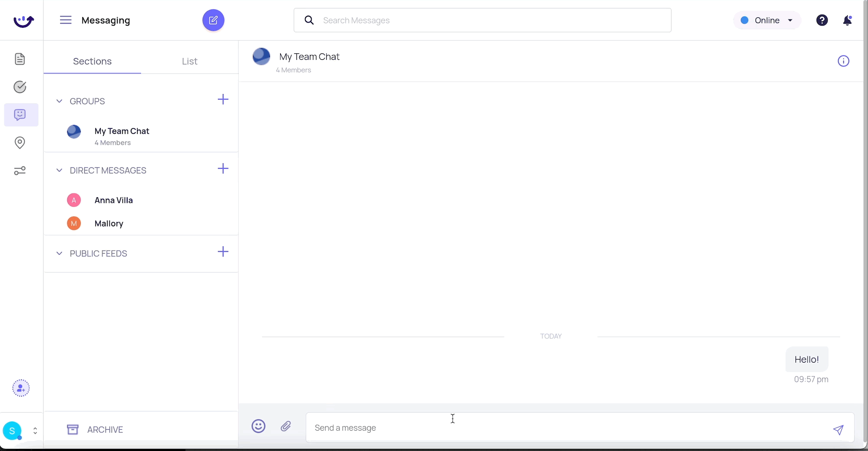Collapse the DIRECT MESSAGES section

pyautogui.click(x=59, y=170)
